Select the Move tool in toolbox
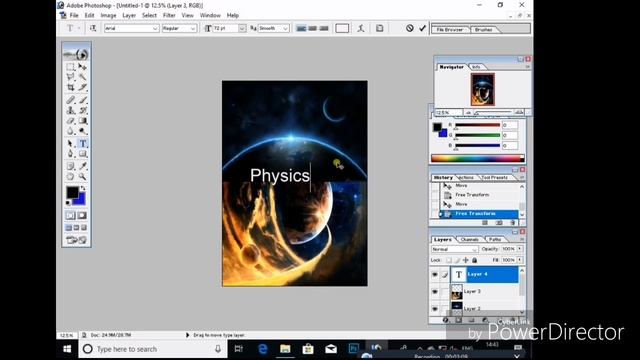 pos(82,66)
